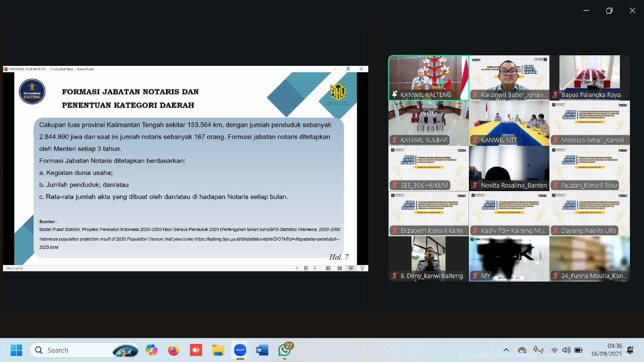Open File Explorer from the taskbar
Screen dimensions: 644x362
218,350
